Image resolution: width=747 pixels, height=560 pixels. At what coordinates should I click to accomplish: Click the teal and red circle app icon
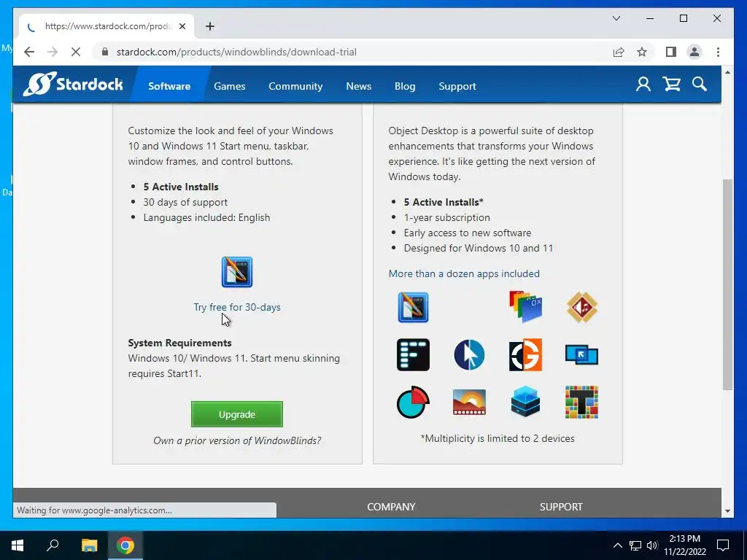pos(413,402)
